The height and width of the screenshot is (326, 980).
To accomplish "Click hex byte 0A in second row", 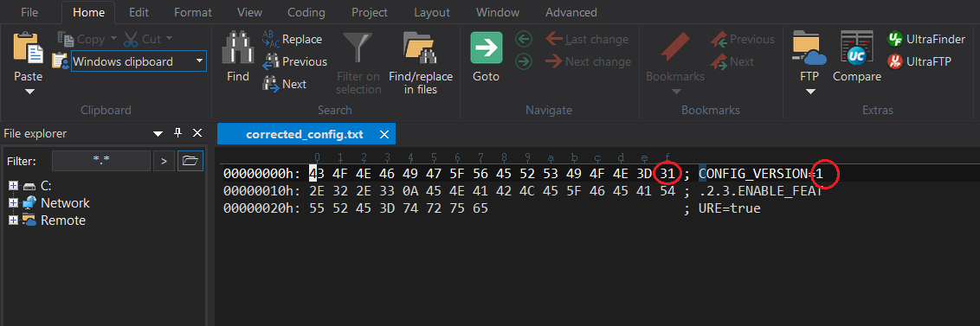I will click(410, 191).
